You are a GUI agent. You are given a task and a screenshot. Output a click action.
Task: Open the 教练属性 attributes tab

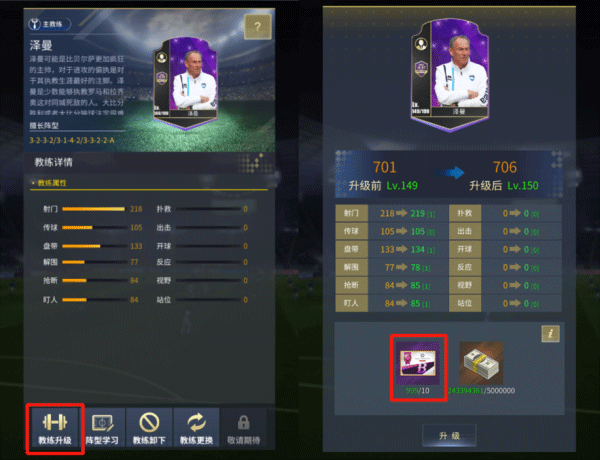pos(52,183)
